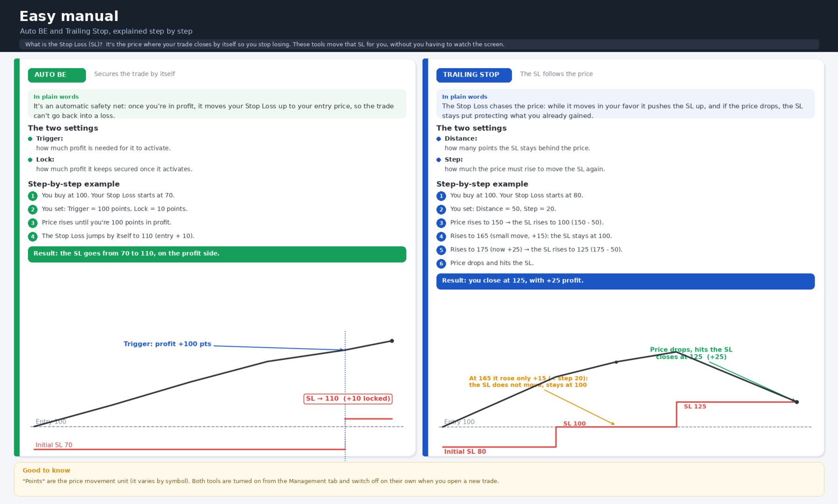Click the Stop Loss definition bar in header

(x=419, y=44)
